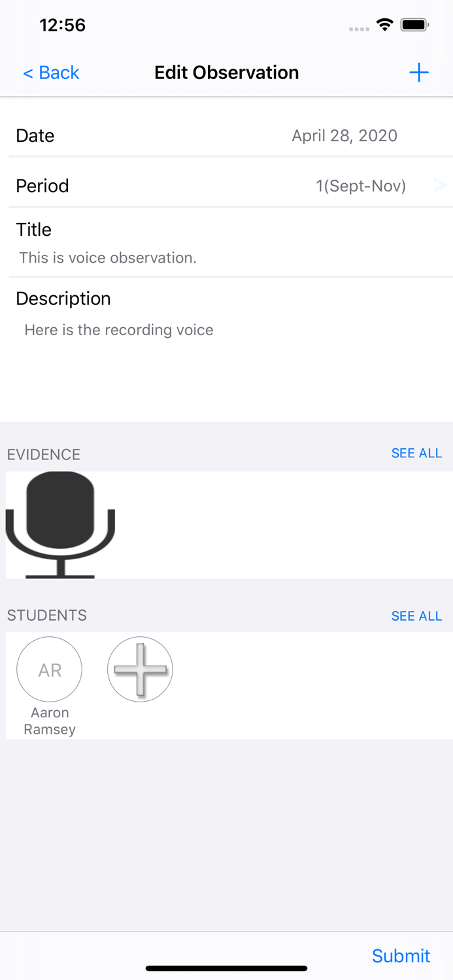Tap the Edit Observation title
Image resolution: width=453 pixels, height=980 pixels.
point(226,73)
